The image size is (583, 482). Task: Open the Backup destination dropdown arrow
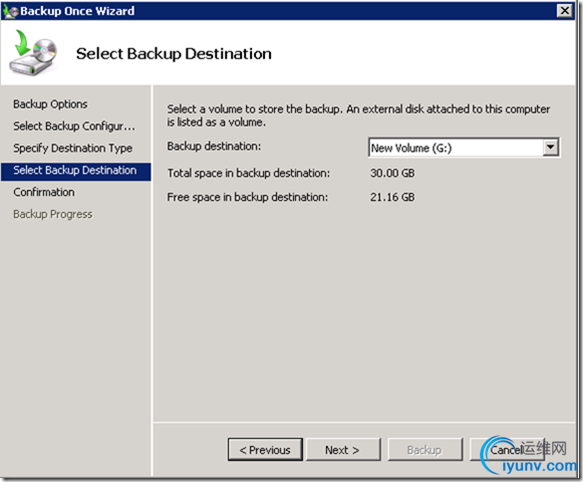pos(550,148)
